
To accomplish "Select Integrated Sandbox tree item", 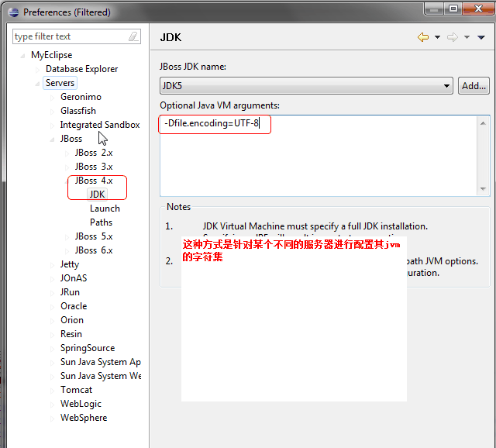I will [x=100, y=125].
